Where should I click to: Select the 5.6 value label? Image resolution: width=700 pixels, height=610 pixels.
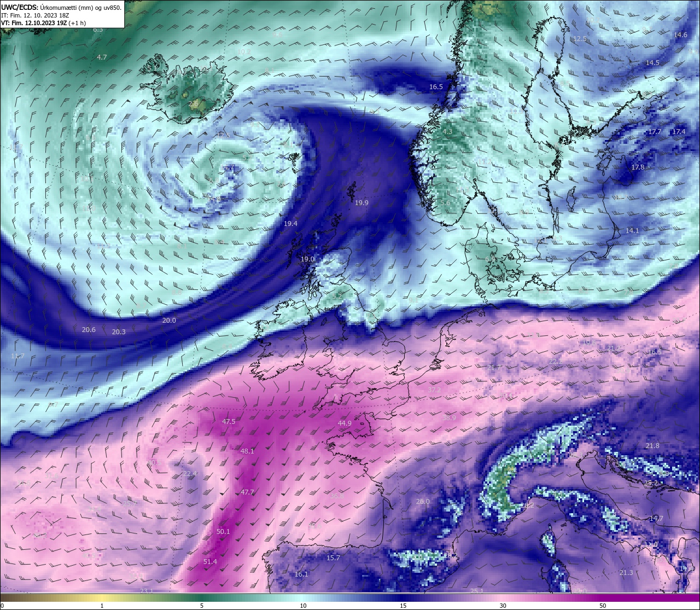click(445, 203)
